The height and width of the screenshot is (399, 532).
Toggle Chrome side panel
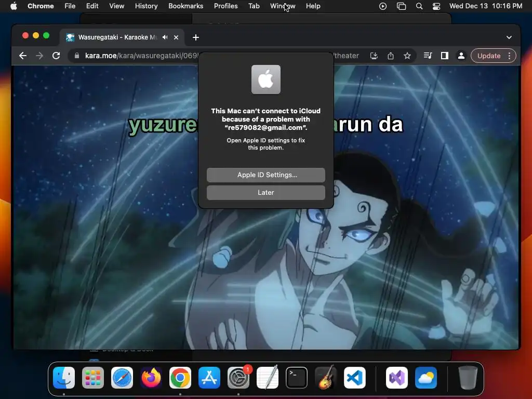pyautogui.click(x=445, y=56)
